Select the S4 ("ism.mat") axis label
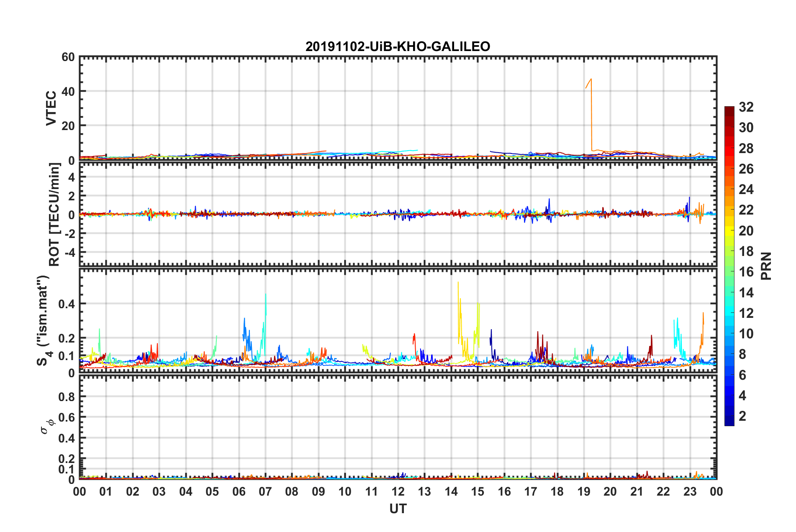Viewport: 796px width, 532px height. pyautogui.click(x=44, y=320)
